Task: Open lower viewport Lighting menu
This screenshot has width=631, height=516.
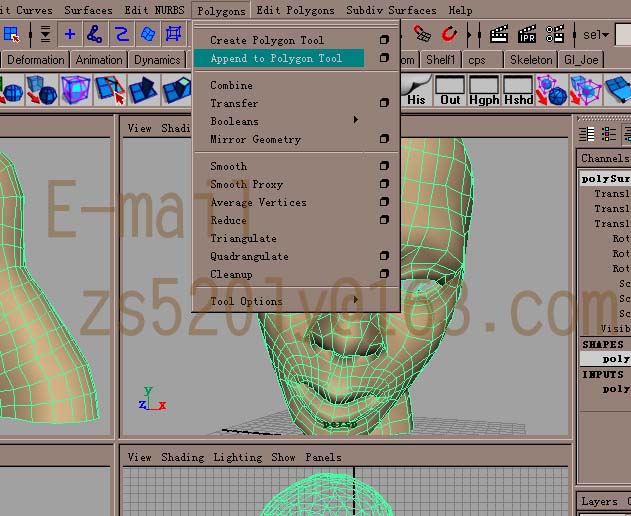Action: tap(237, 457)
